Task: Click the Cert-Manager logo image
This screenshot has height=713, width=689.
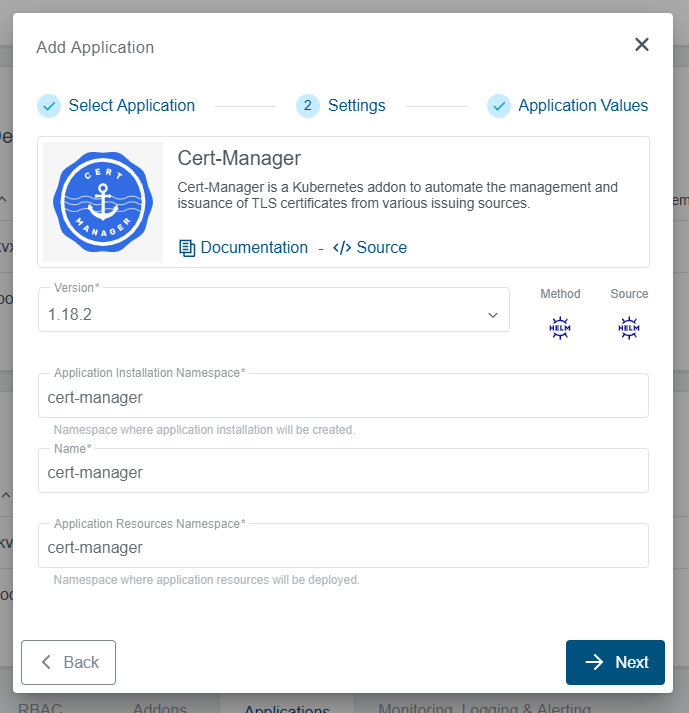Action: [103, 202]
